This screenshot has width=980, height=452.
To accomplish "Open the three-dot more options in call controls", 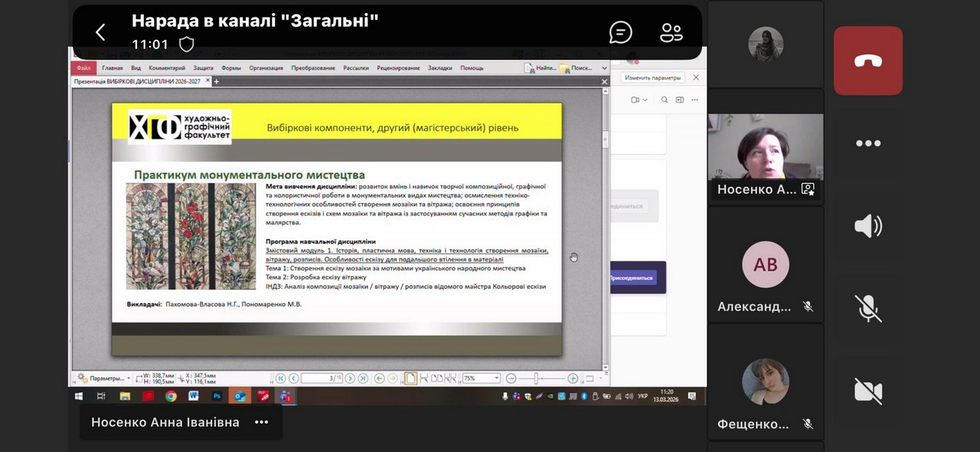I will coord(868,143).
